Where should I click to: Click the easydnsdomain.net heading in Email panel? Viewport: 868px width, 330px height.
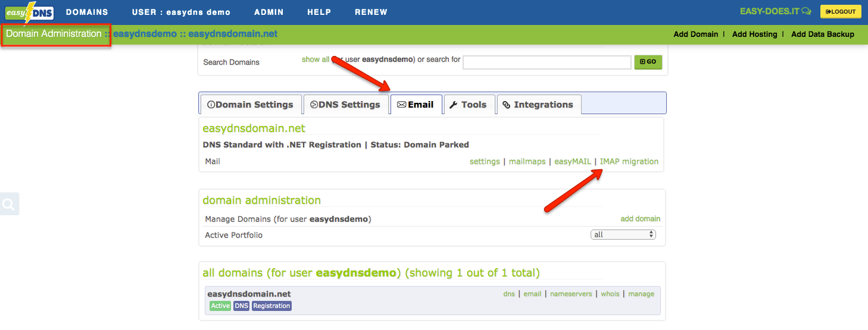pyautogui.click(x=254, y=128)
